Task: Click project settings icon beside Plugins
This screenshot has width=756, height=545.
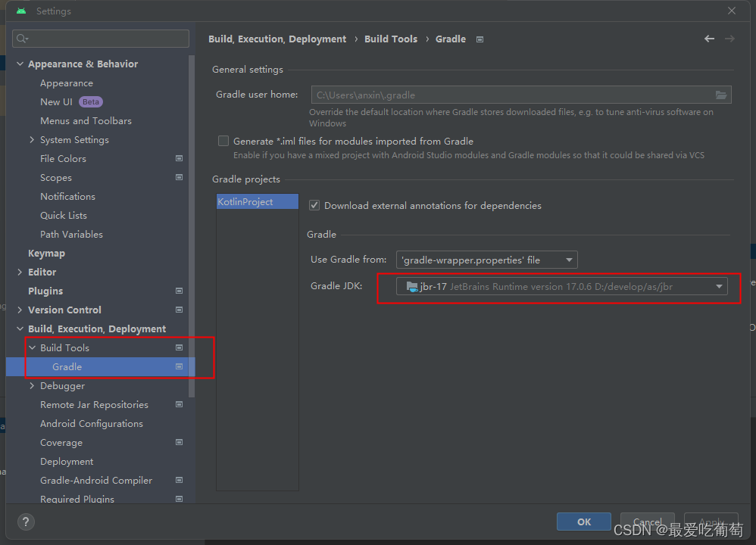Action: (179, 291)
